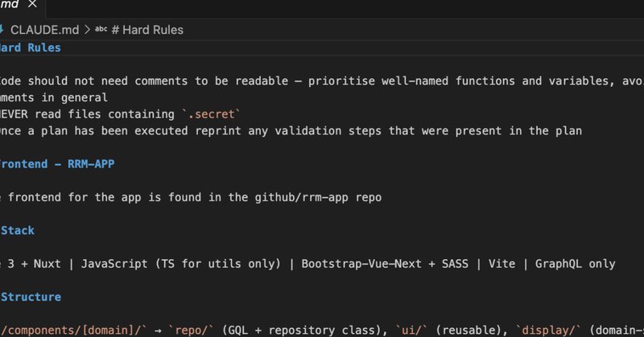This screenshot has width=644, height=337.
Task: Open the '# Hard Rules' breadcrumb dropdown
Action: (147, 30)
